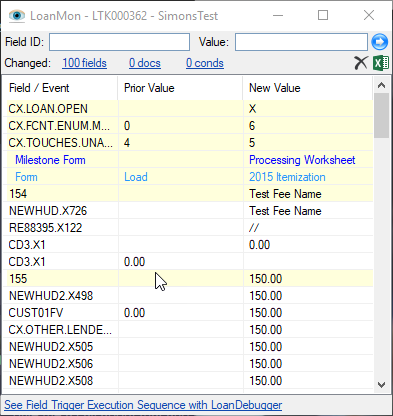This screenshot has width=393, height=416.
Task: Click the vertical scrollbar thumb
Action: click(381, 115)
